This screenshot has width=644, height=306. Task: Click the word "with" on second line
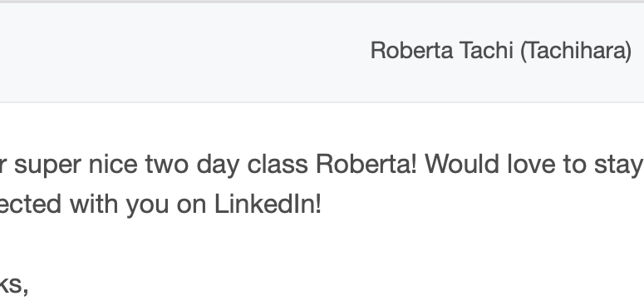[94, 204]
